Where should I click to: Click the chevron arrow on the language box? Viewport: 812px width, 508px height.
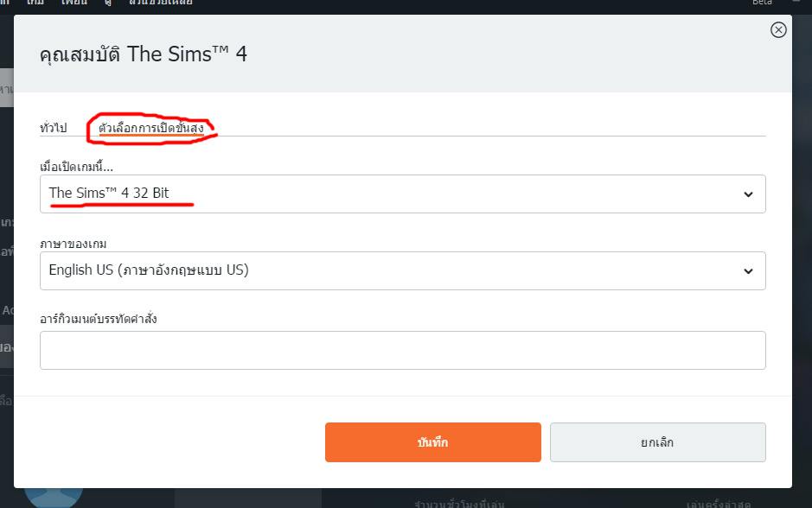click(x=748, y=271)
